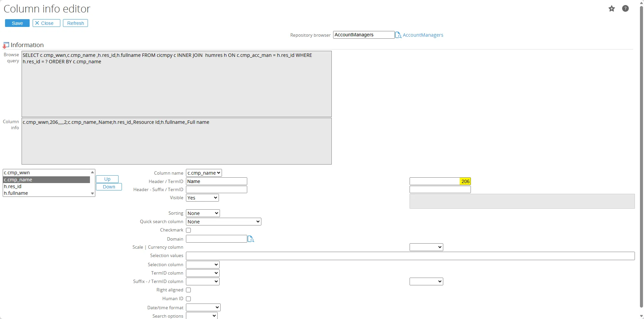Open Quick search column dropdown
The height and width of the screenshot is (319, 644).
click(224, 222)
